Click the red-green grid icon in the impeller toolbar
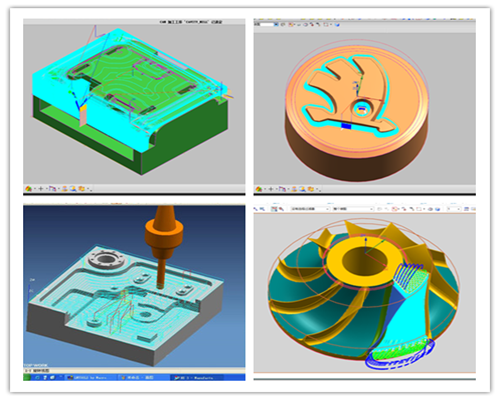The width and height of the screenshot is (500, 400). point(274,209)
